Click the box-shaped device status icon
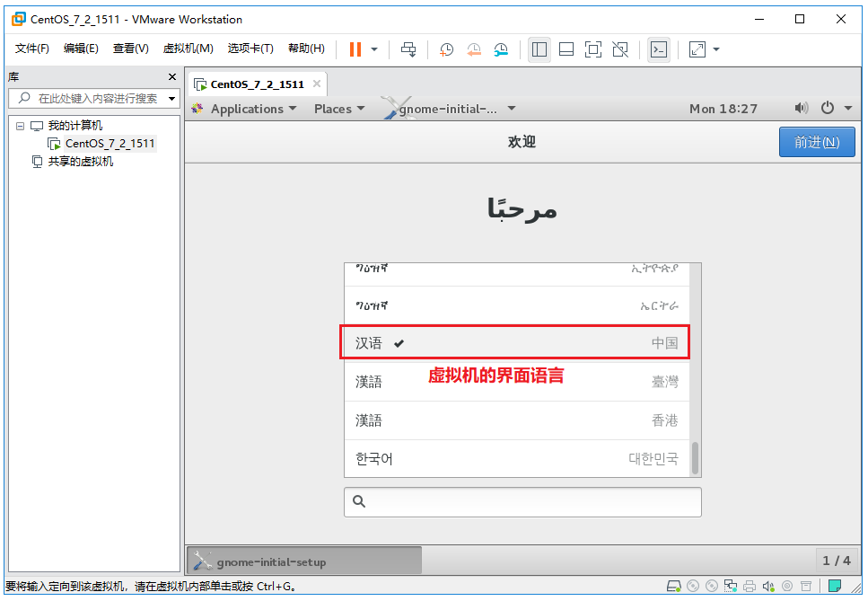868x601 pixels. coord(807,586)
